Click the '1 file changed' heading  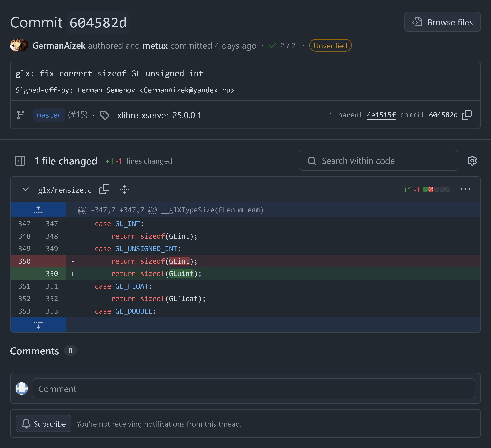tap(66, 161)
